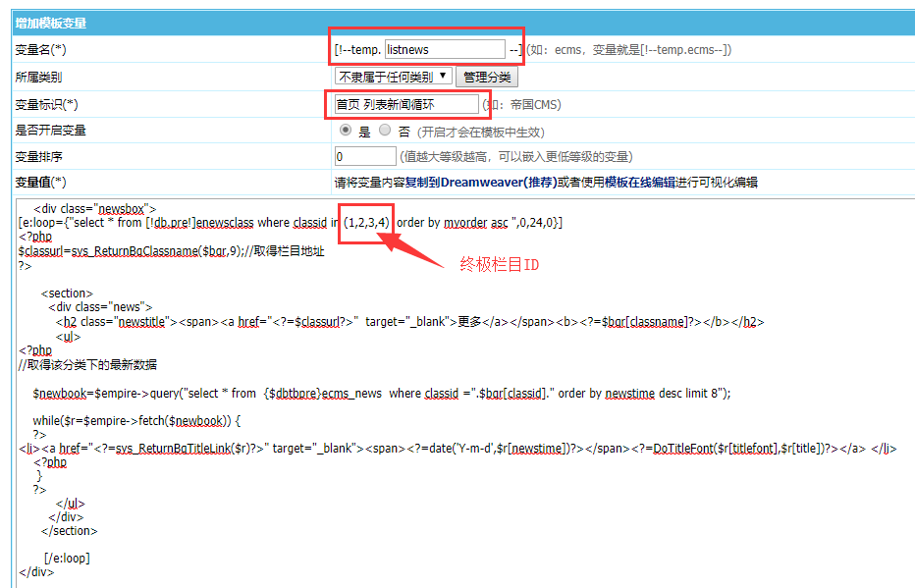Click the 终极栏目ID red annotation label
The width and height of the screenshot is (915, 588).
pos(500,265)
